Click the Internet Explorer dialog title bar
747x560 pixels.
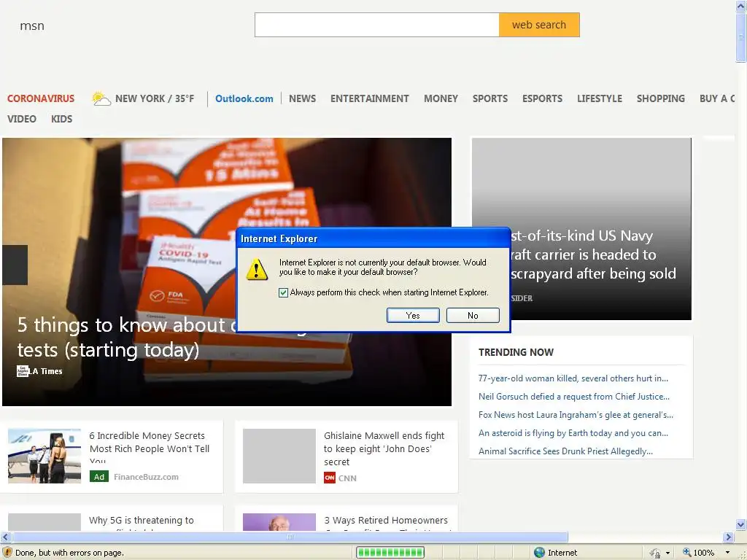373,238
